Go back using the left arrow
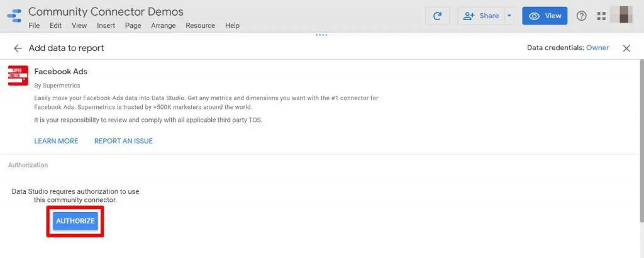The image size is (644, 258). [18, 48]
